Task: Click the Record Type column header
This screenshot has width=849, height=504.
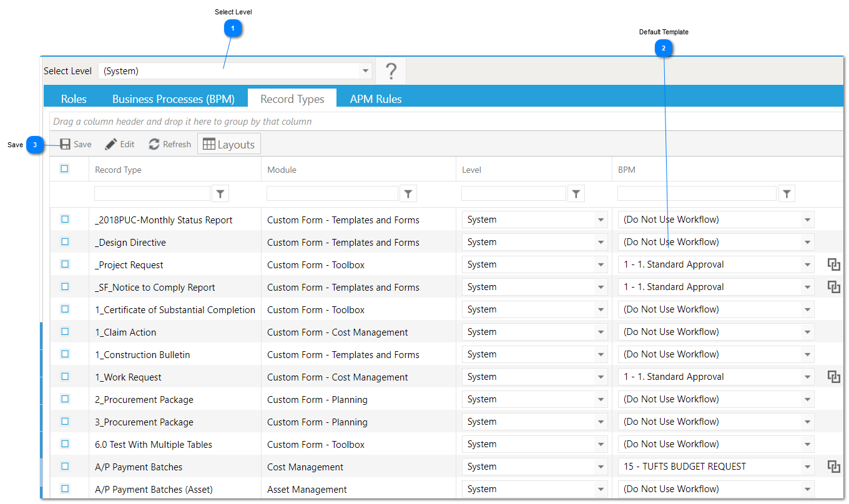Action: point(118,170)
